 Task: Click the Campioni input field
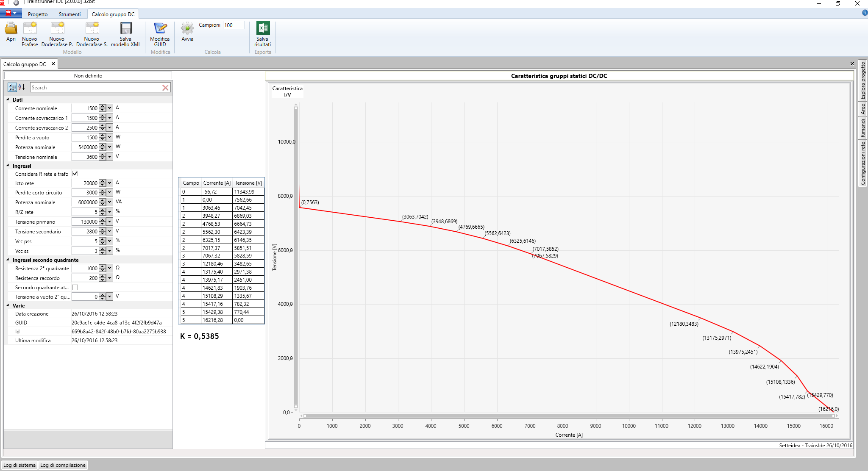(234, 25)
